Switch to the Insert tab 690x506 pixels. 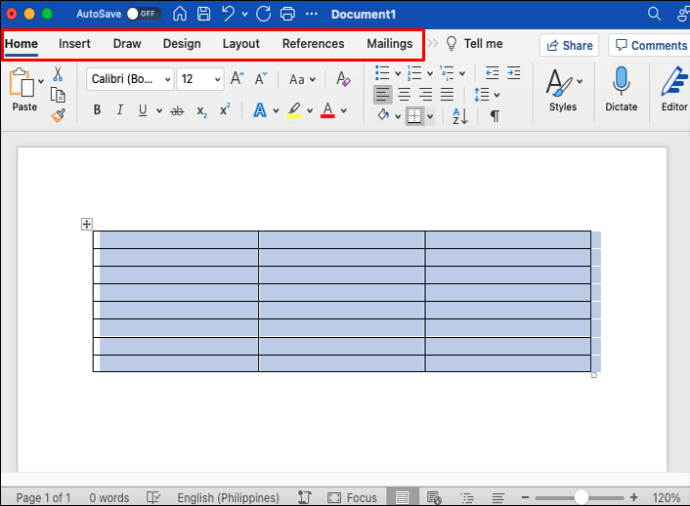pyautogui.click(x=74, y=44)
